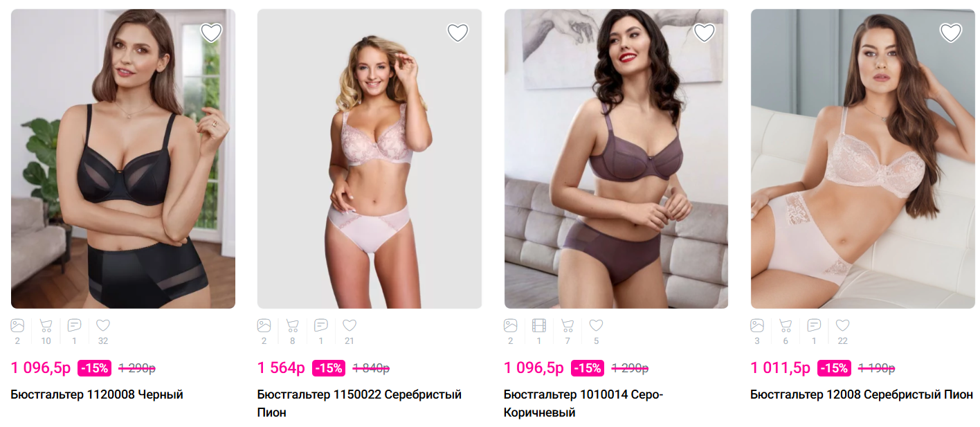This screenshot has width=980, height=427.
Task: Open comments icon under Бюстгальтер 12008
Action: 814,325
